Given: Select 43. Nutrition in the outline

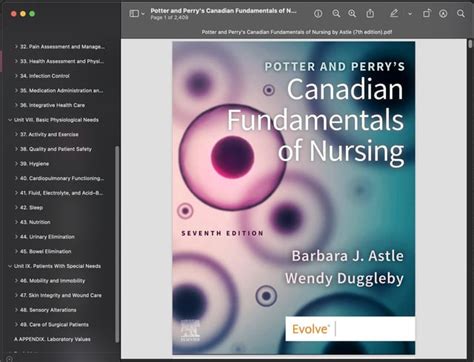Looking at the screenshot, I should click(x=35, y=222).
